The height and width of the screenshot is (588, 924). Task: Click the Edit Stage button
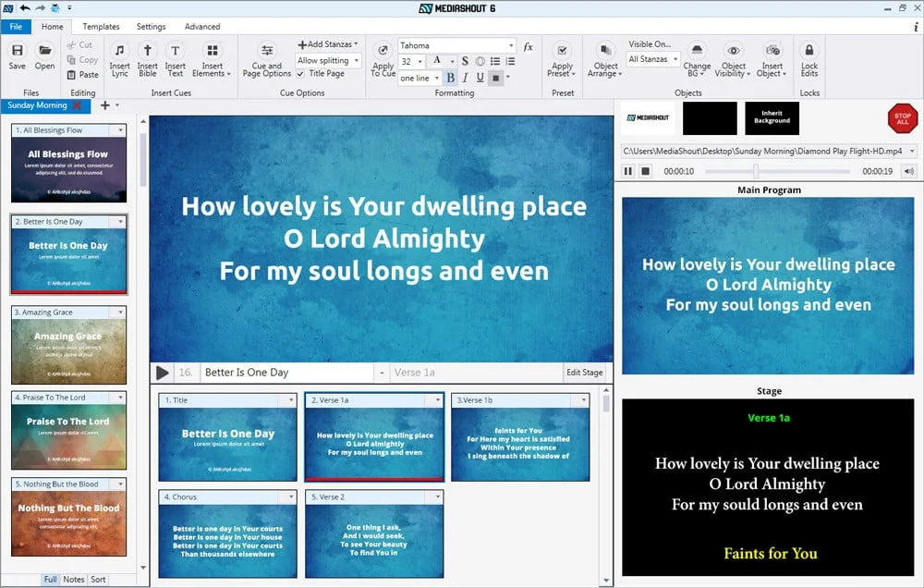click(585, 373)
